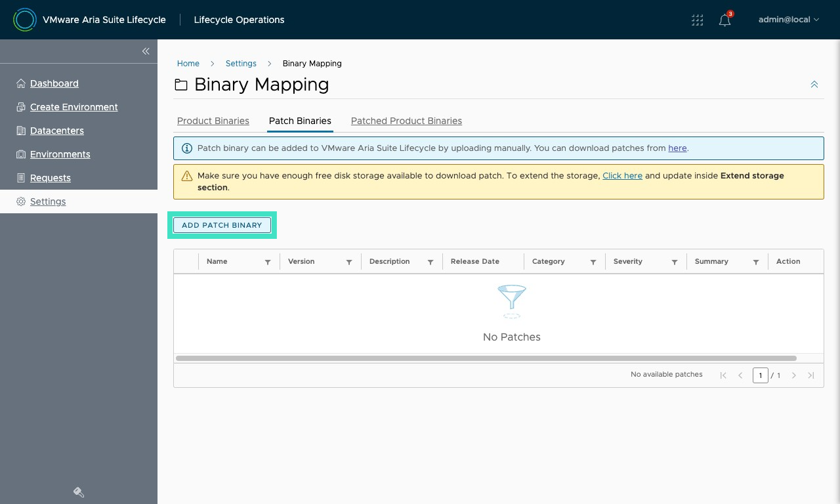Select Settings in the sidebar

[48, 201]
